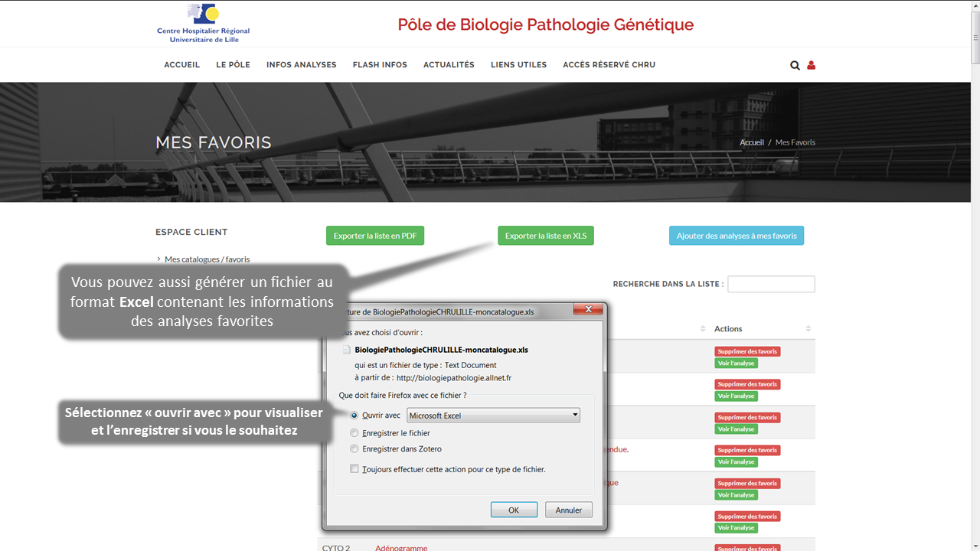Open the INFOS ANALYSES menu

[301, 65]
